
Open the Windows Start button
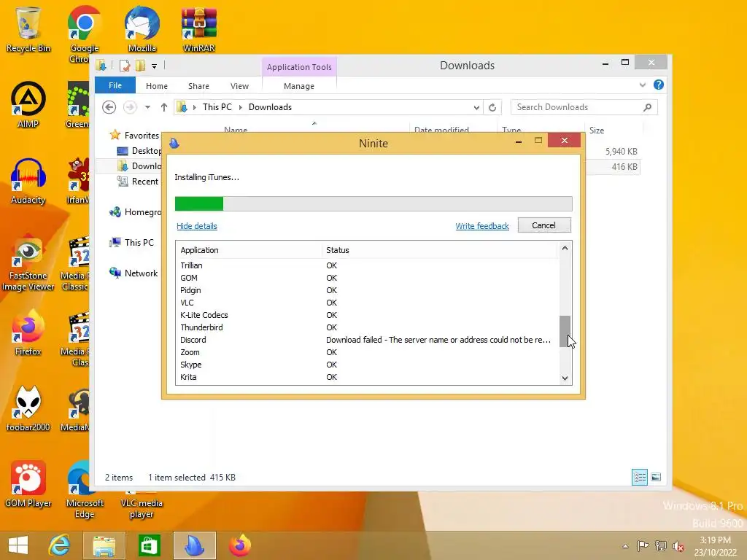pyautogui.click(x=18, y=545)
